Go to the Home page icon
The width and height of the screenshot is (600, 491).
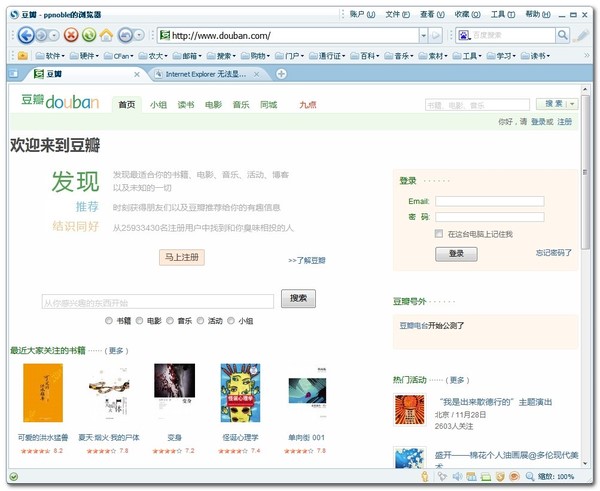click(106, 35)
